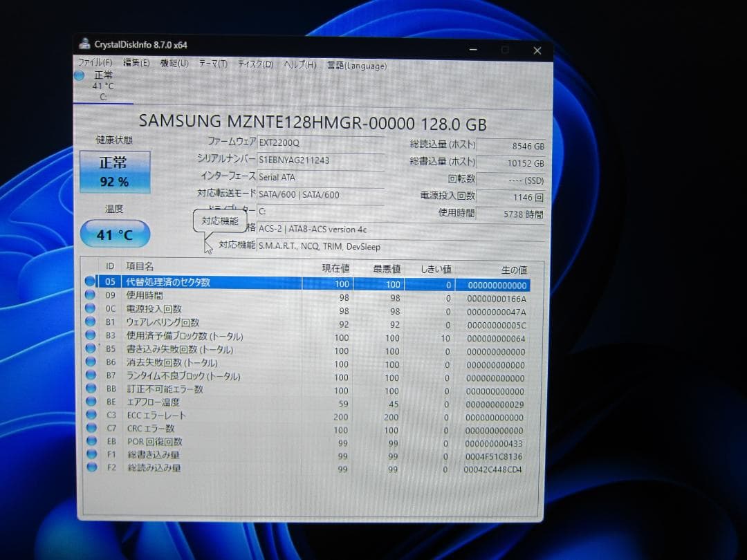747x560 pixels.
Task: Open the ヘルプ(H) menu
Action: [x=300, y=65]
